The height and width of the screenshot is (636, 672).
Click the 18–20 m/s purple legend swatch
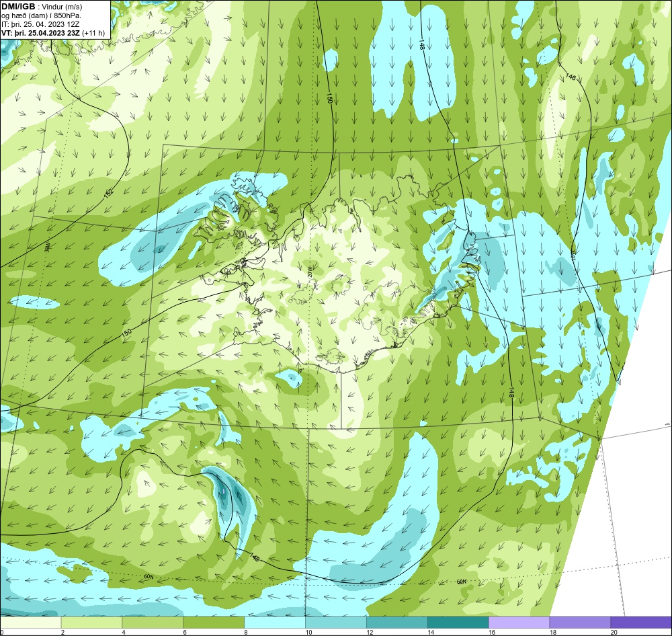point(581,622)
